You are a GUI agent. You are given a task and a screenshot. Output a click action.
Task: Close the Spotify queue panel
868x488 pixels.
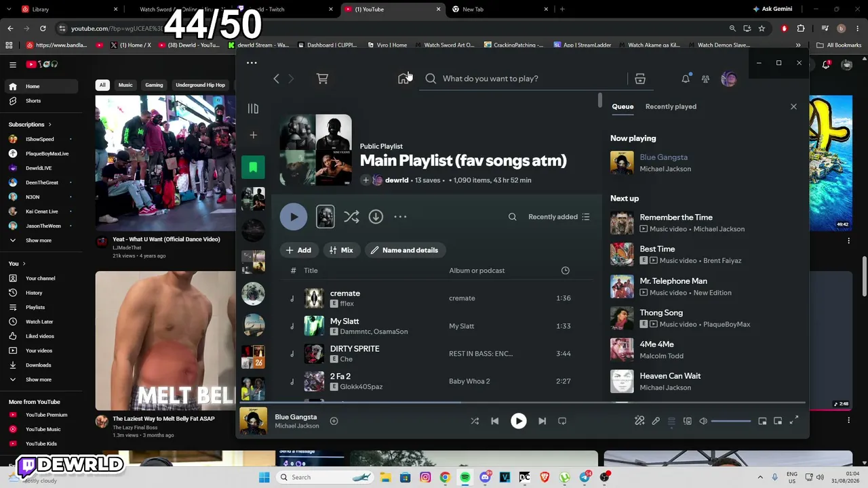pyautogui.click(x=793, y=106)
